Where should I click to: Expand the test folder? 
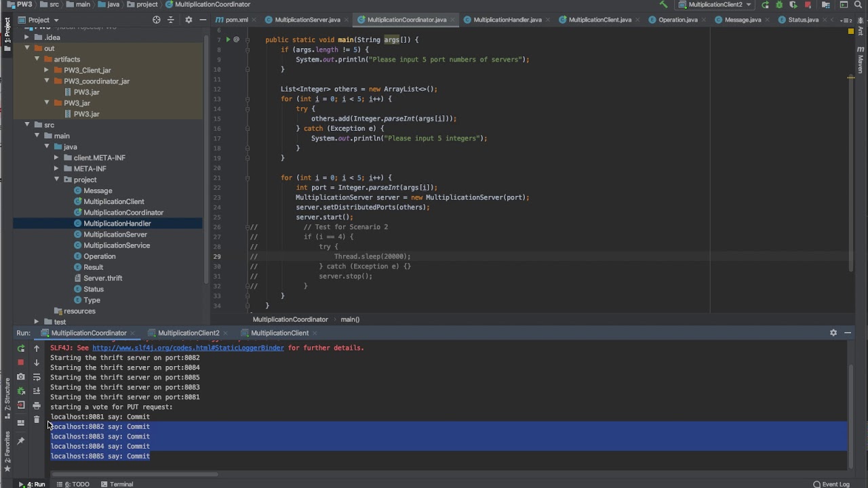(x=37, y=322)
